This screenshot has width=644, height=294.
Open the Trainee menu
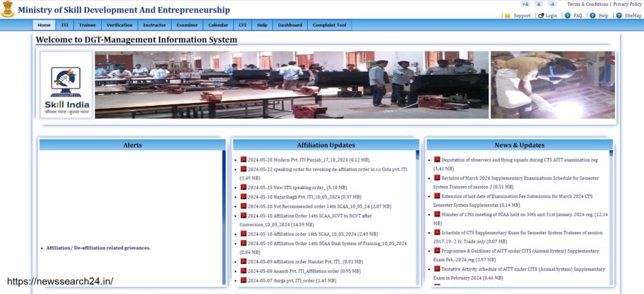(x=87, y=25)
